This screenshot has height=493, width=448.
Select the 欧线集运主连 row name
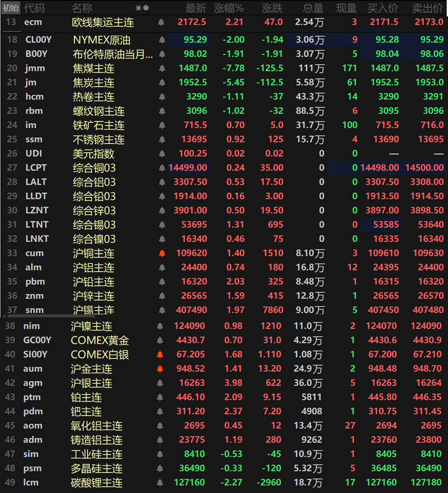coord(103,22)
